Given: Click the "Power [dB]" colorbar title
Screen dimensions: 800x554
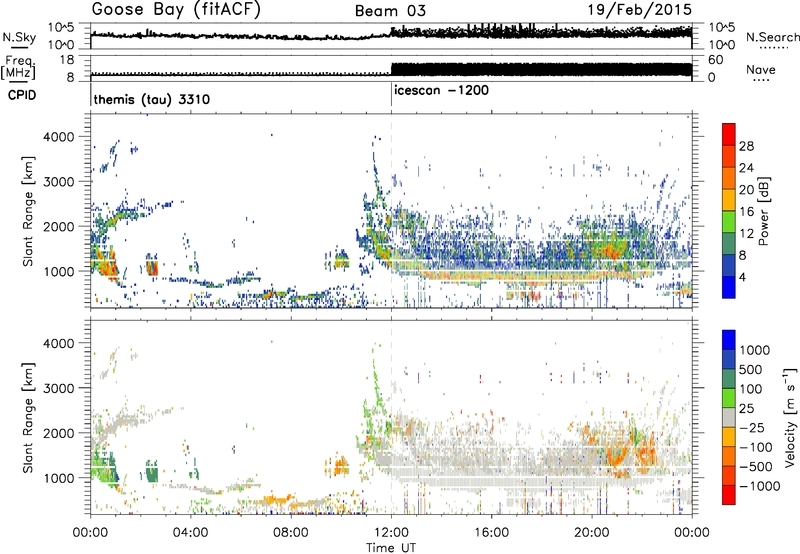Looking at the screenshot, I should pyautogui.click(x=763, y=211).
